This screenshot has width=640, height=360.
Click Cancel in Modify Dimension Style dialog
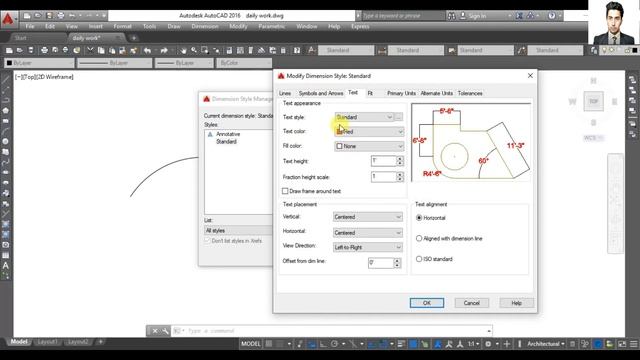coord(471,303)
